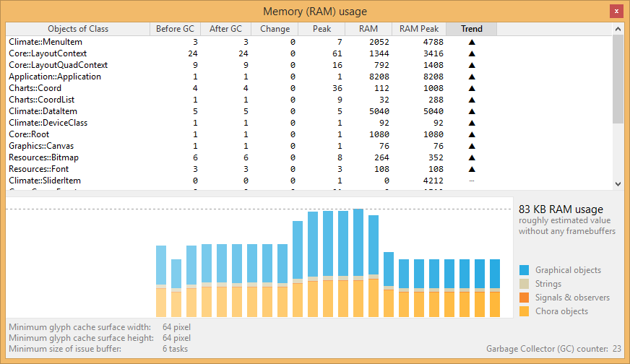Click the Signals & observers legend swatch
630x364 pixels.
(x=524, y=298)
